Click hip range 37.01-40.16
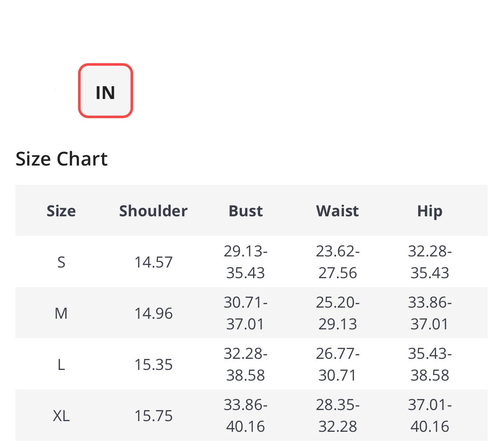The height and width of the screenshot is (448, 503). point(430,416)
